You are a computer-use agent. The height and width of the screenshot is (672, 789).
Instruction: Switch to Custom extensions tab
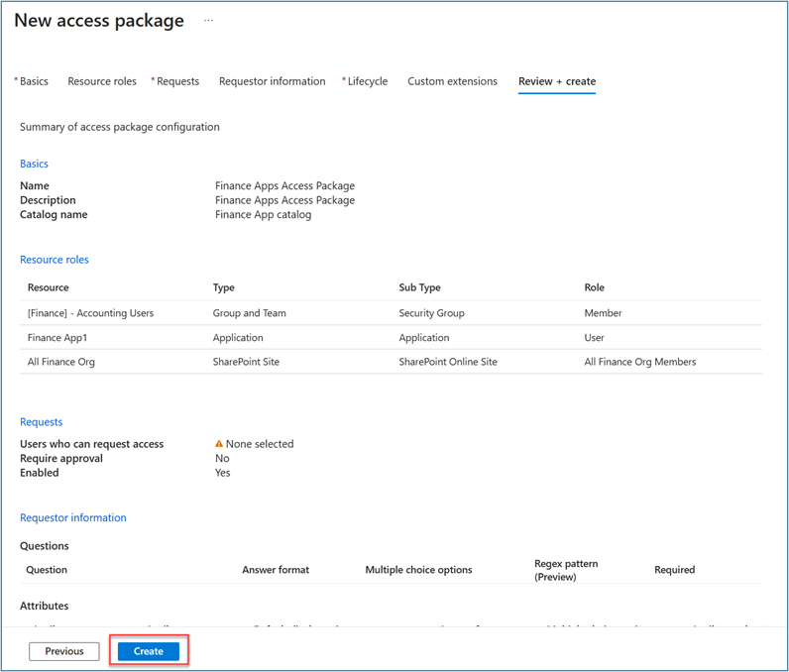tap(452, 81)
